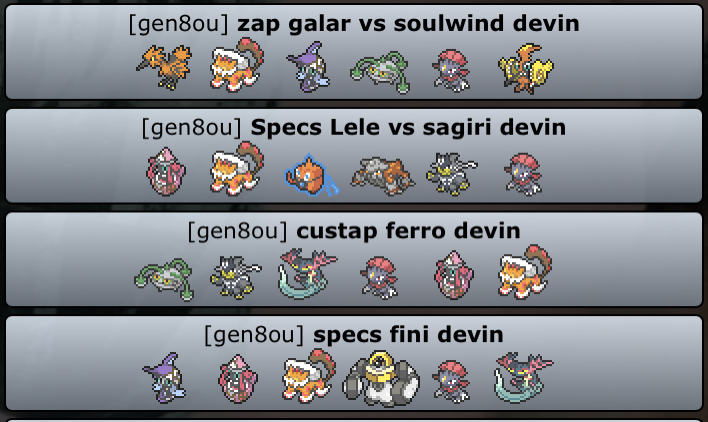708x422 pixels.
Task: Select the 'specs fini devin' team entry
Action: coord(354,363)
